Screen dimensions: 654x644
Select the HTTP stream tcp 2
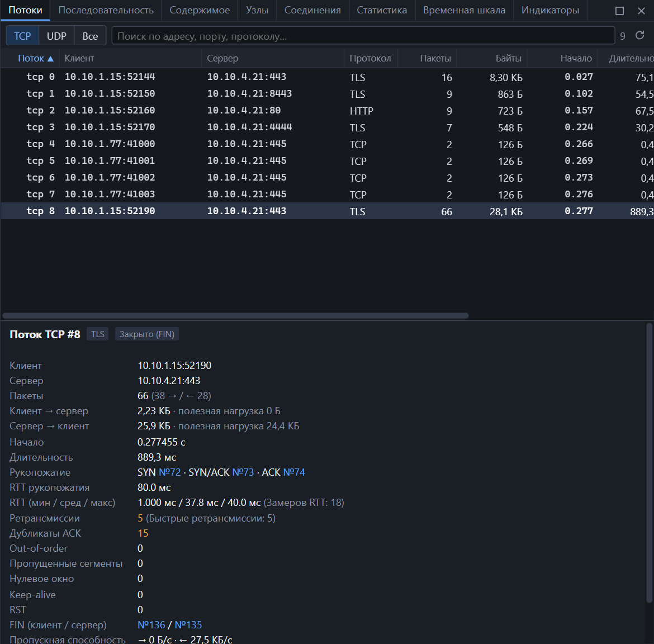pos(328,111)
